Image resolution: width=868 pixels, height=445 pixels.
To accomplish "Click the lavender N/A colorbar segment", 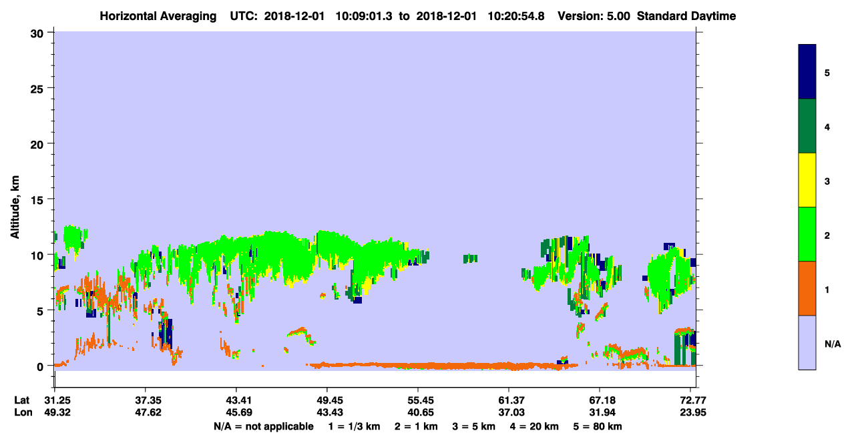I will (x=807, y=342).
